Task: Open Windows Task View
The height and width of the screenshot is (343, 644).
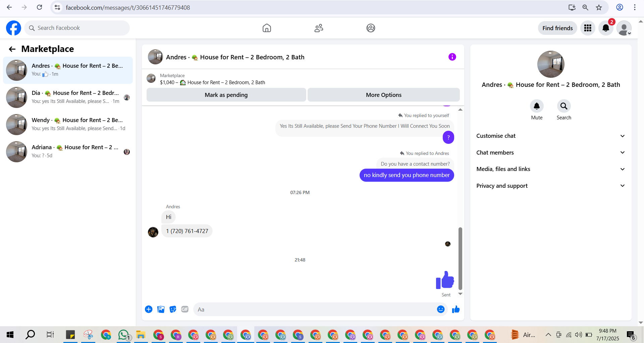Action: click(x=50, y=335)
